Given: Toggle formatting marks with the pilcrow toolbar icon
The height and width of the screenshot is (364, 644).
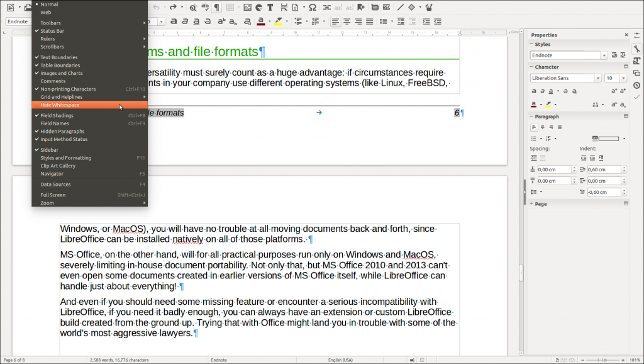Looking at the screenshot, I should tap(217, 7).
